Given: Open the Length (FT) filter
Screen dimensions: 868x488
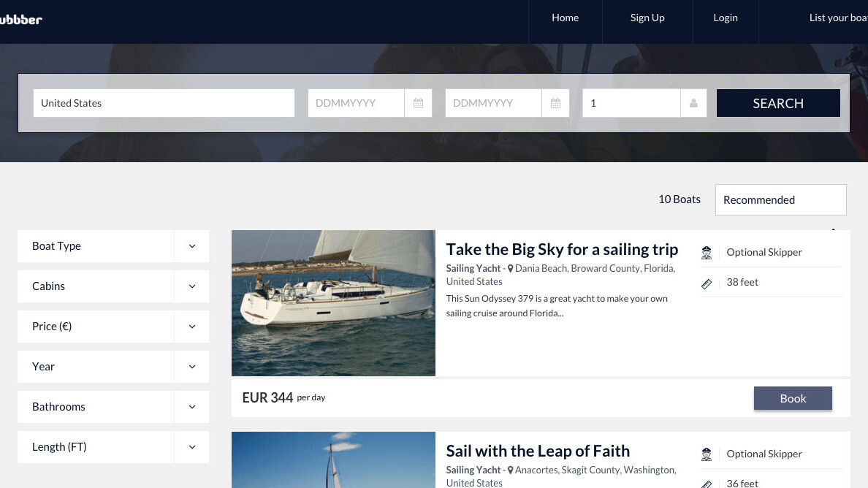Looking at the screenshot, I should 191,447.
